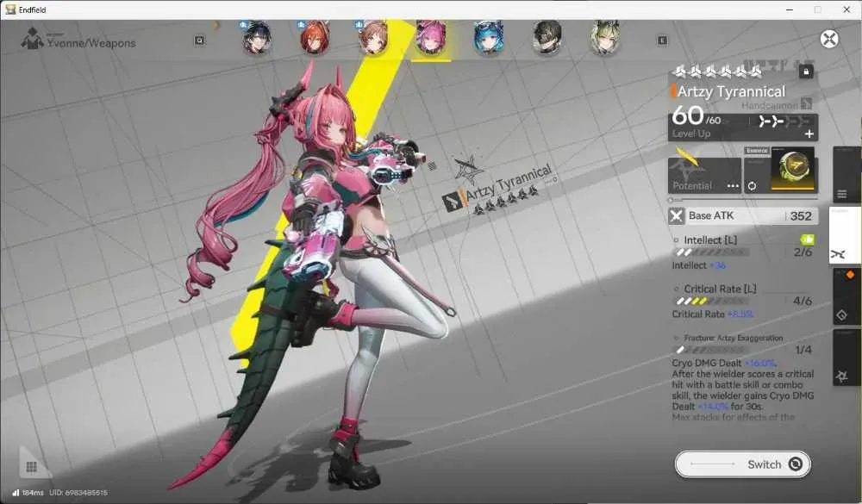Open the side tab with diamond icon

pyautogui.click(x=846, y=297)
